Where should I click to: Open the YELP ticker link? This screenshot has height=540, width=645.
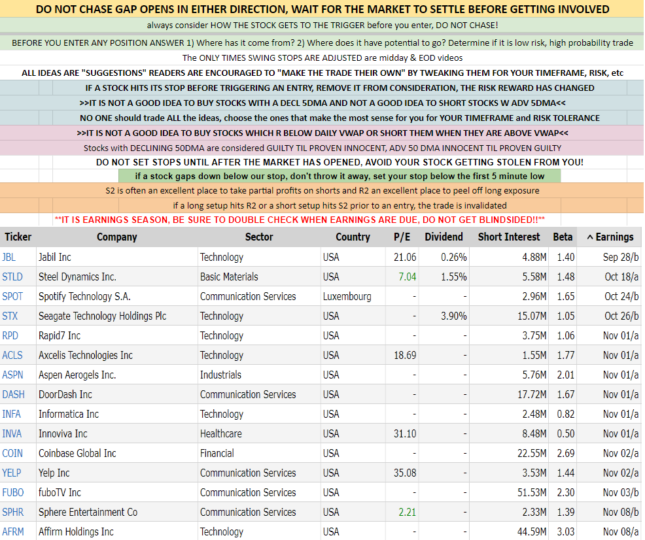point(14,473)
